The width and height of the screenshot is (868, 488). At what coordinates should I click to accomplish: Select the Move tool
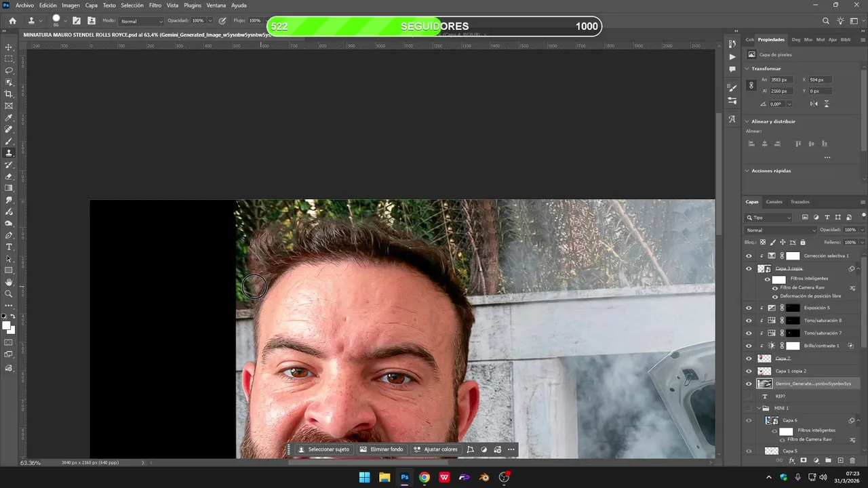pos(9,47)
